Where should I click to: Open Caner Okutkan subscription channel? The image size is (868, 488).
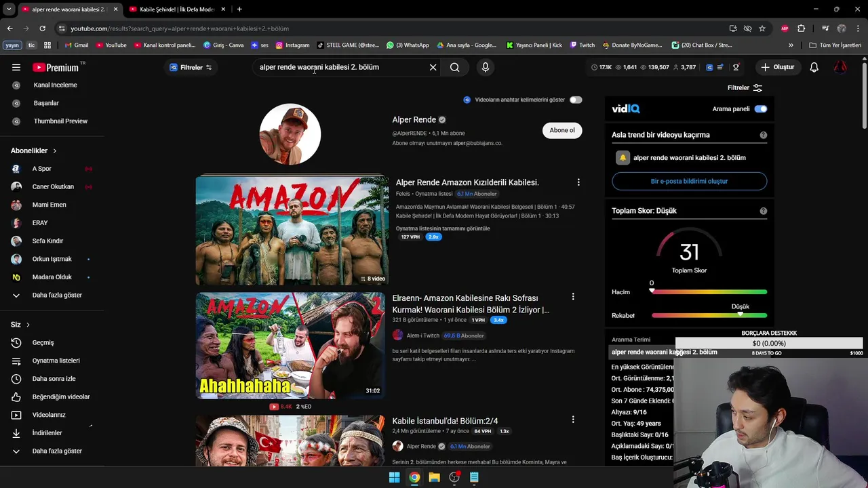(x=52, y=187)
